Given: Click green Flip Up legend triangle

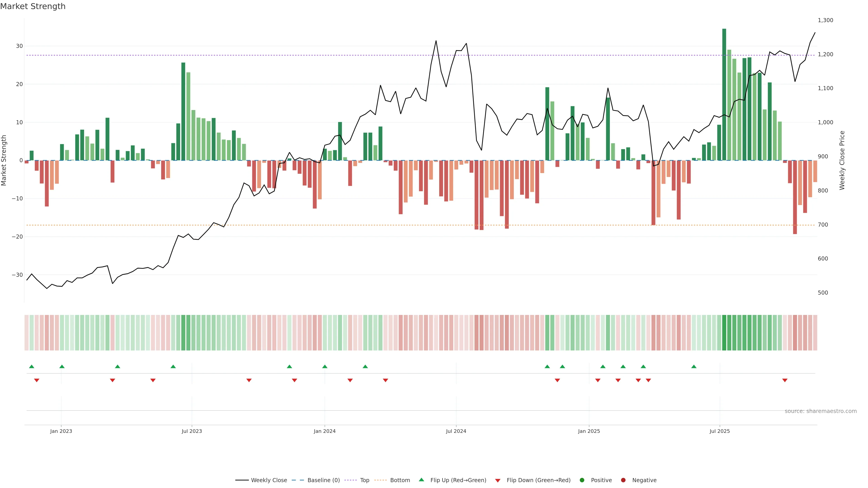Looking at the screenshot, I should click(421, 480).
